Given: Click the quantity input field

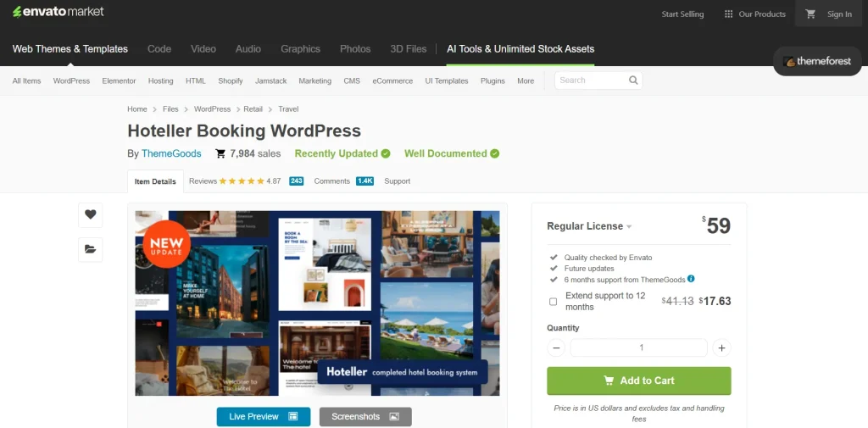Looking at the screenshot, I should (x=639, y=347).
